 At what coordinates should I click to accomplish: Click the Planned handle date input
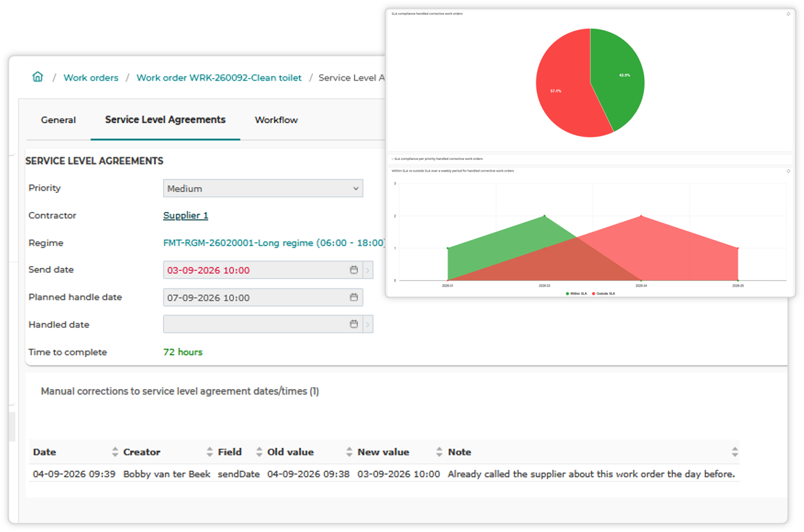click(x=263, y=297)
